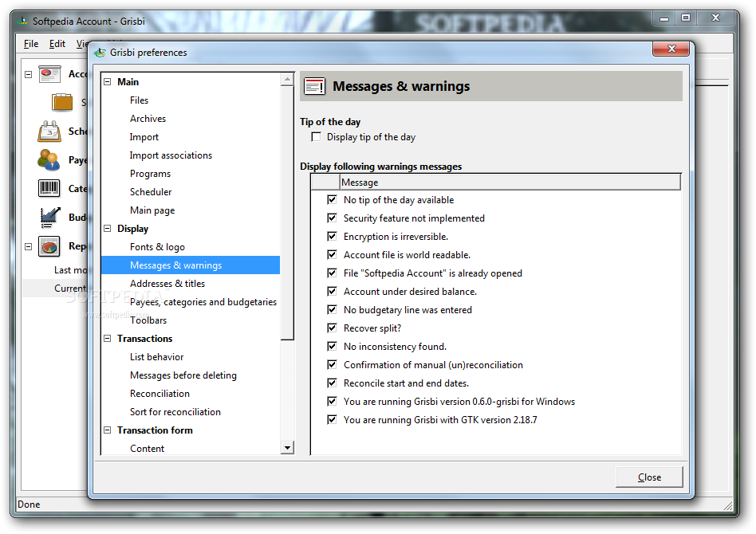Click the Message column header
This screenshot has width=756, height=534.
click(510, 183)
